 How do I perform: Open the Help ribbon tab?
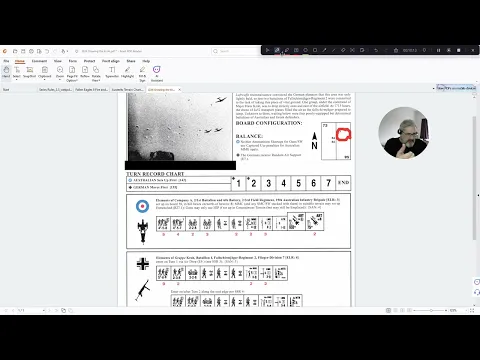[x=146, y=61]
